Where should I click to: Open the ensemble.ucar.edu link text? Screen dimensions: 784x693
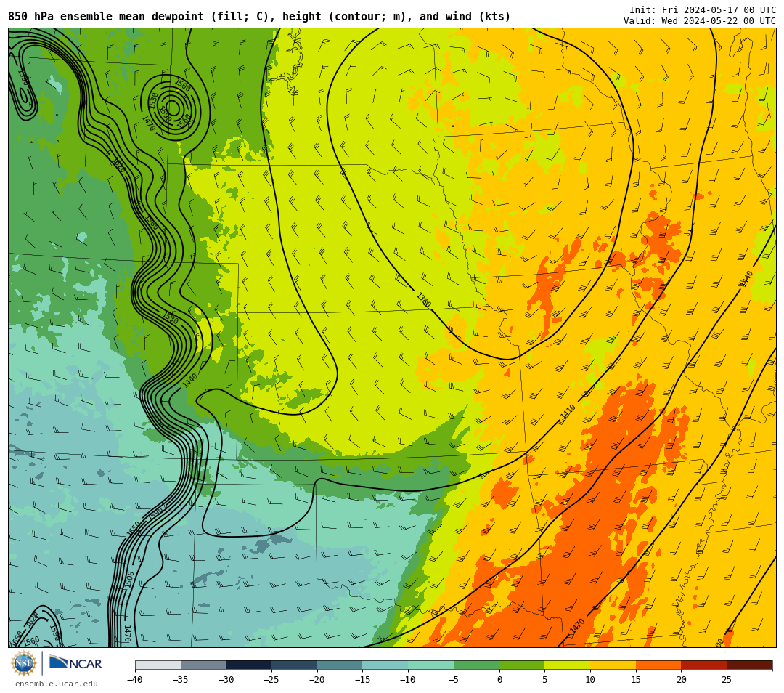[57, 684]
